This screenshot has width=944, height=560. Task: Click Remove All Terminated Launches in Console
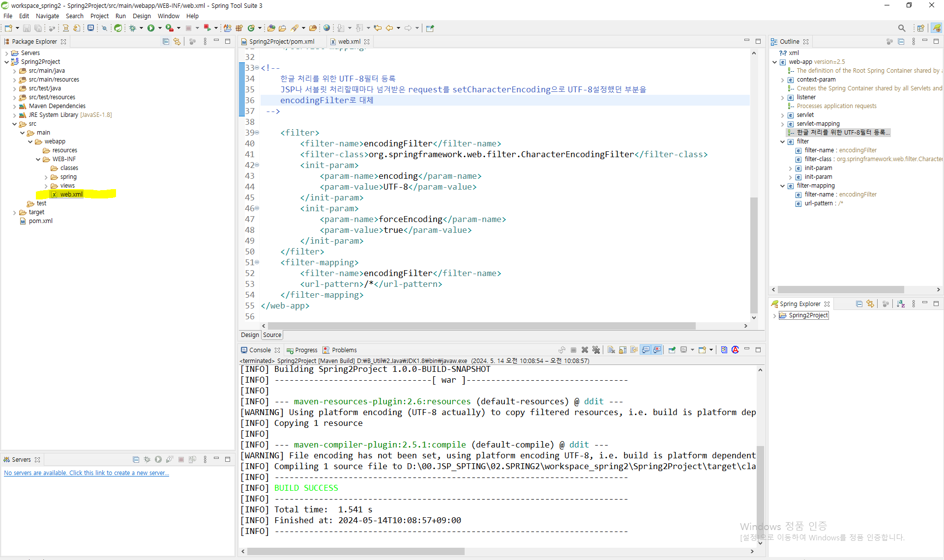point(596,350)
